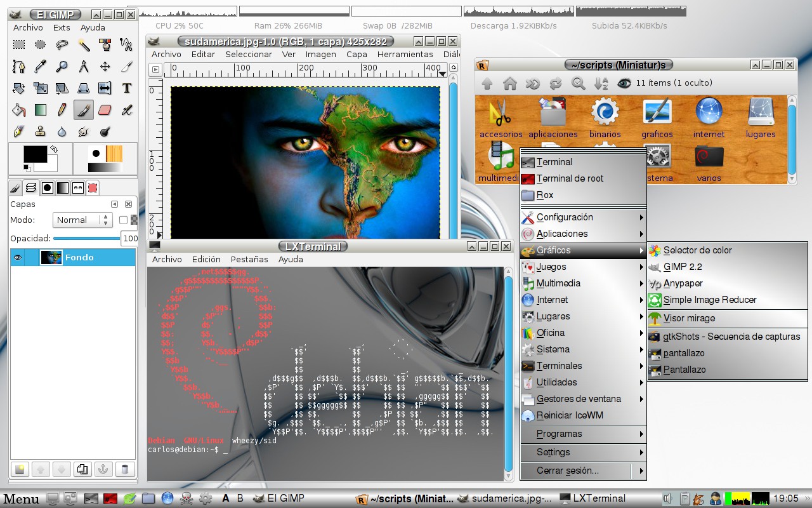
Task: Select the Eraser tool
Action: tap(105, 109)
